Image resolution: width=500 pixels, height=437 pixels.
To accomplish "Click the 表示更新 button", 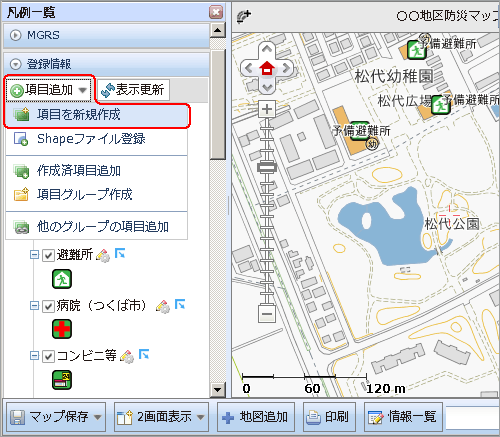I will click(x=133, y=90).
